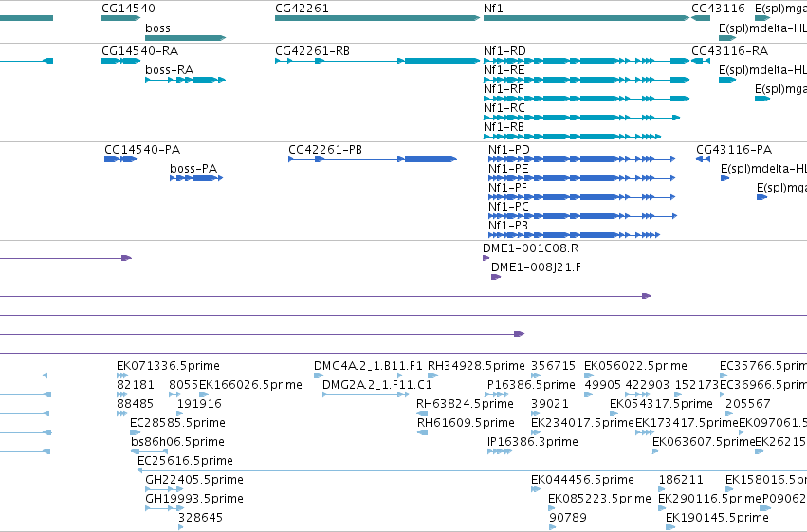This screenshot has width=807, height=532.
Task: Click the CG43116-PA protein label
Action: pyautogui.click(x=734, y=150)
